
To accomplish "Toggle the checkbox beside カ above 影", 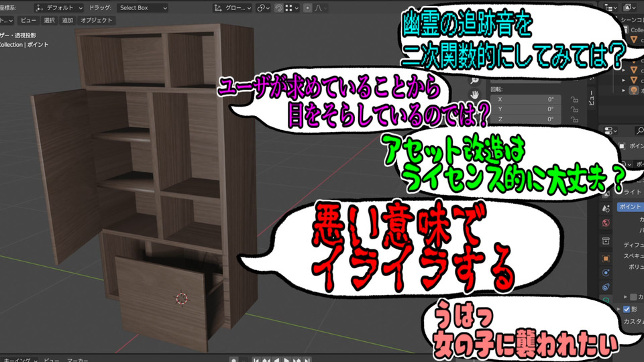I will (633, 297).
